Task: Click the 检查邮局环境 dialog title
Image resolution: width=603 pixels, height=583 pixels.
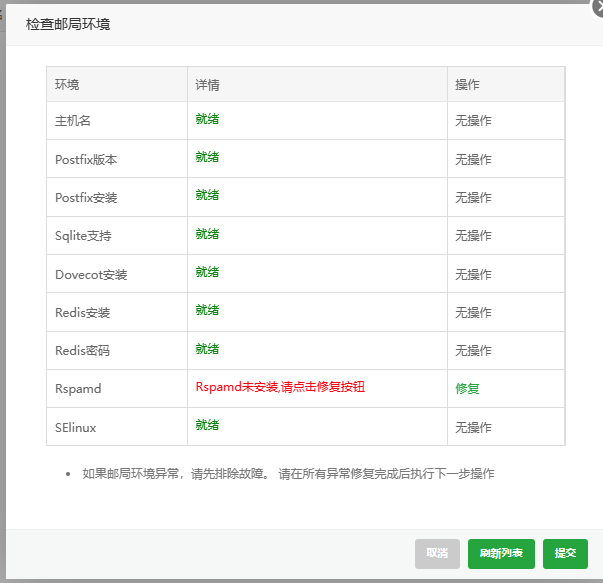Action: 68,24
